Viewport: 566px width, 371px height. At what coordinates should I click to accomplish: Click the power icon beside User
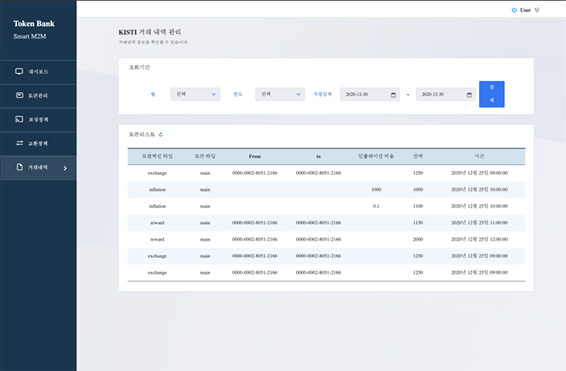tap(514, 10)
